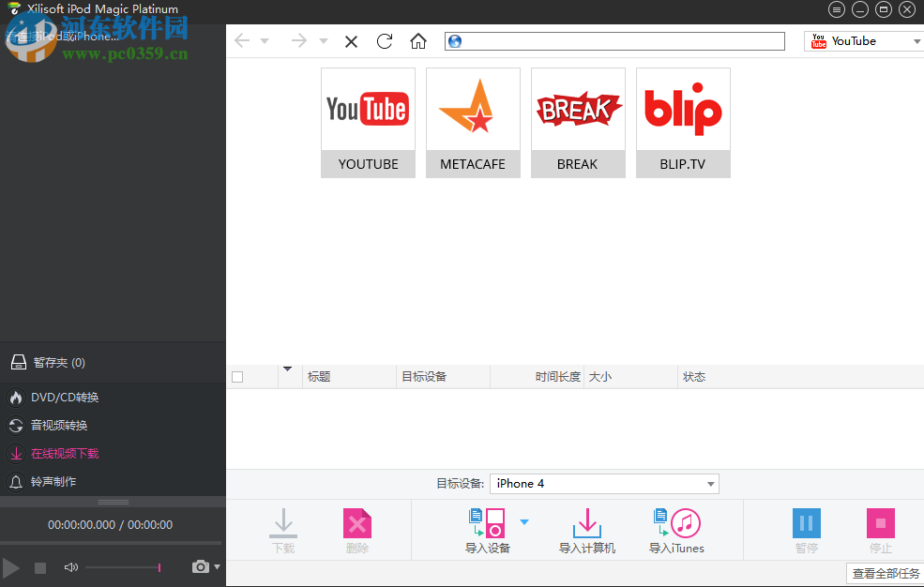
Task: Toggle the select-all checkbox in the task list
Action: (x=238, y=376)
